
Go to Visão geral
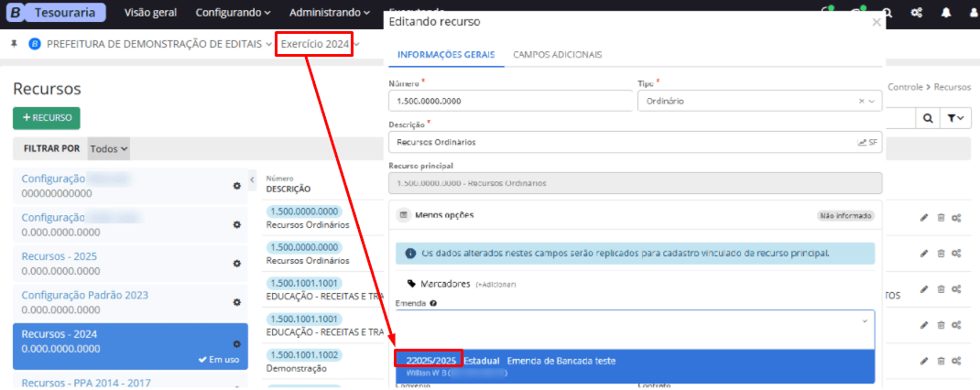pyautogui.click(x=150, y=13)
